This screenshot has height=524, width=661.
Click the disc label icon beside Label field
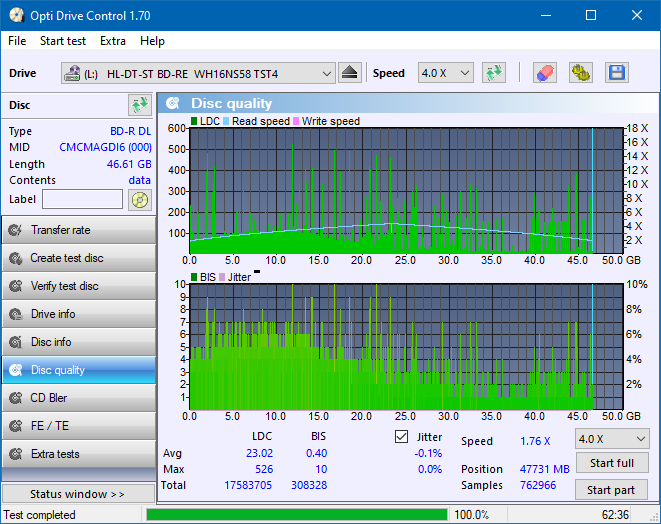point(140,200)
